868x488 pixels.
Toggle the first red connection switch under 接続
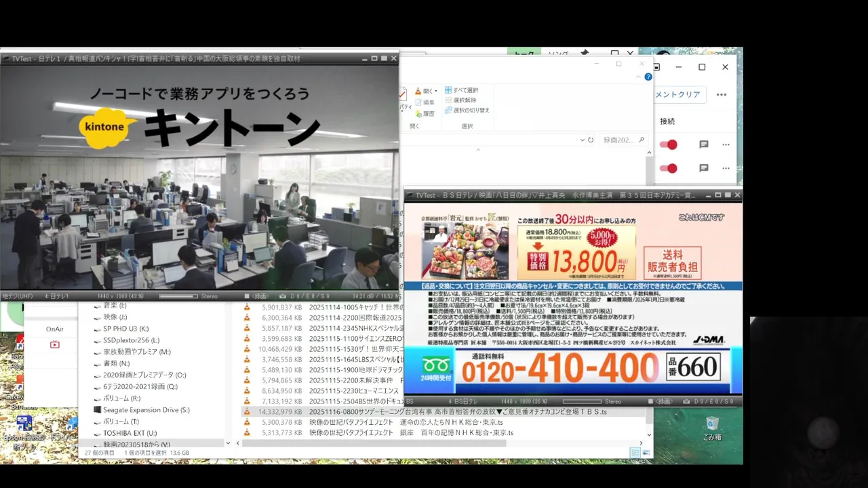click(x=669, y=144)
